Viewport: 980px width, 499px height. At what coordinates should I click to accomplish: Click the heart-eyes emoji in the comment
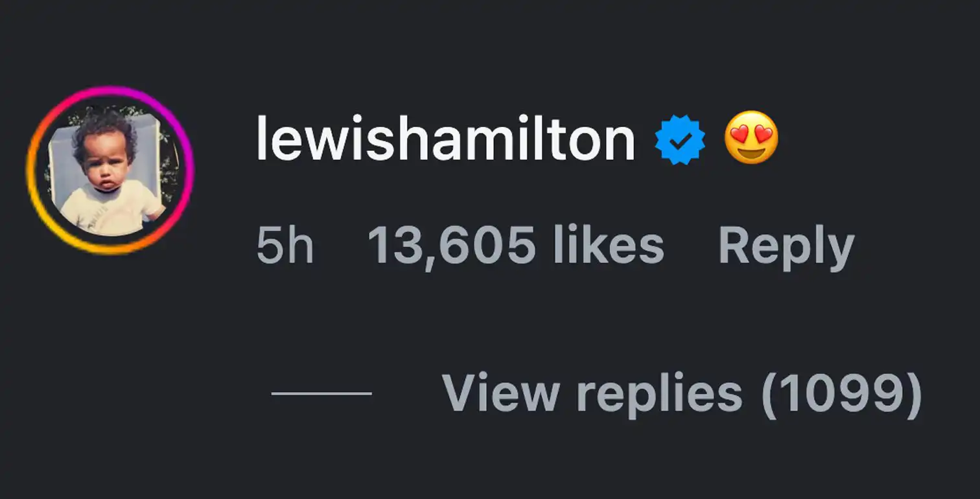click(751, 138)
